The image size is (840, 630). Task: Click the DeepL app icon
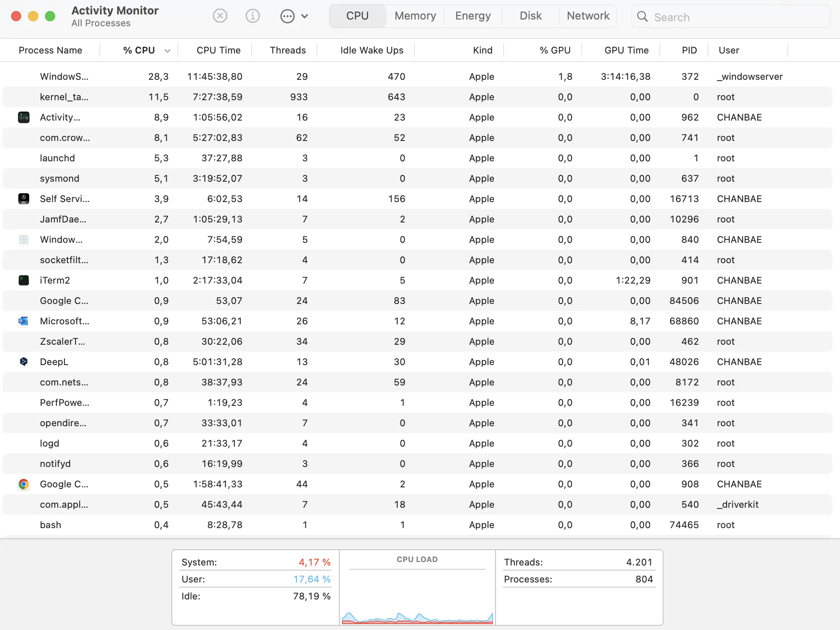tap(24, 362)
